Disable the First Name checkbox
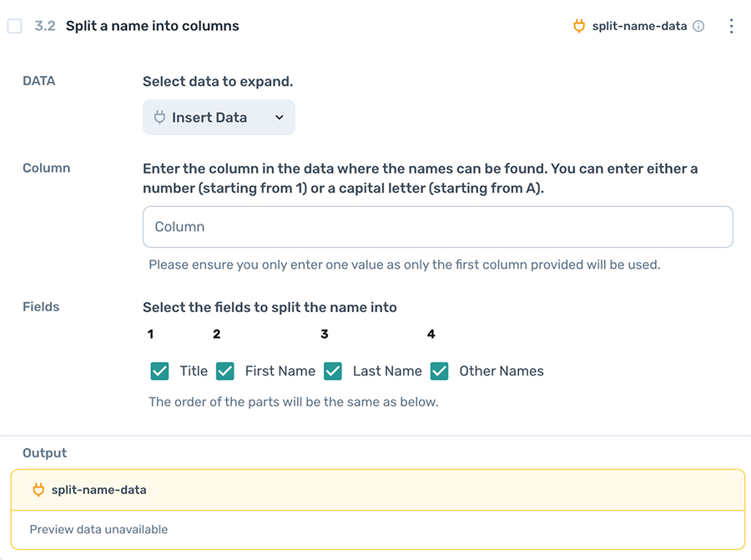Viewport: 751px width, 560px height. [224, 371]
